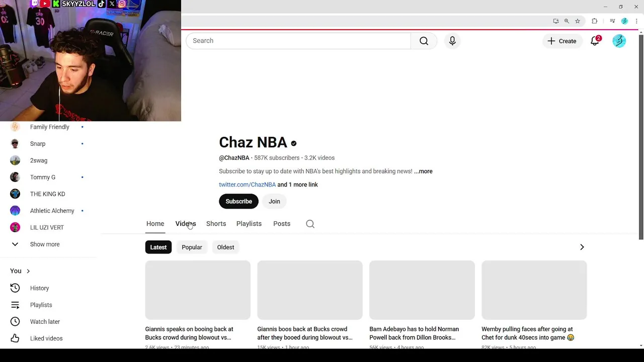
Task: Click THE KING KD channel avatar
Action: tap(15, 194)
